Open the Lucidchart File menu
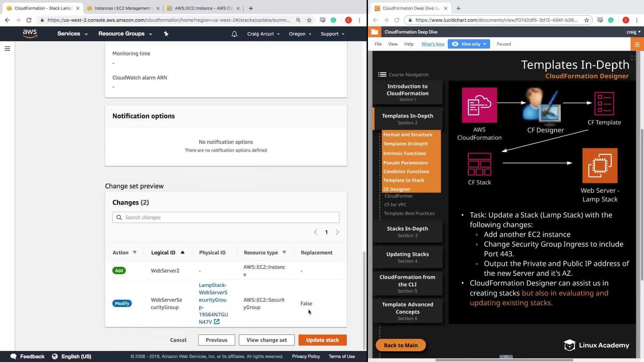Screen dimensions: 644x362 point(378,44)
